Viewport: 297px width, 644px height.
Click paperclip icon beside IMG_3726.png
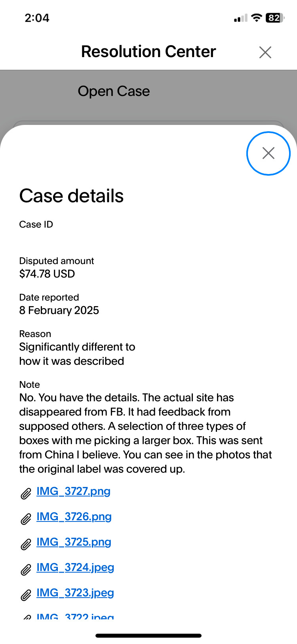(x=26, y=519)
